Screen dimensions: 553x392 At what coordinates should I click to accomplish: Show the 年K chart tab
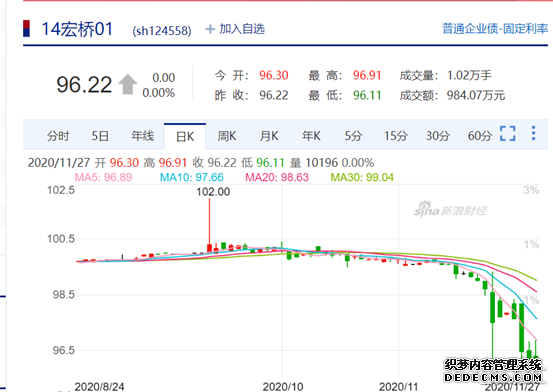pyautogui.click(x=311, y=136)
